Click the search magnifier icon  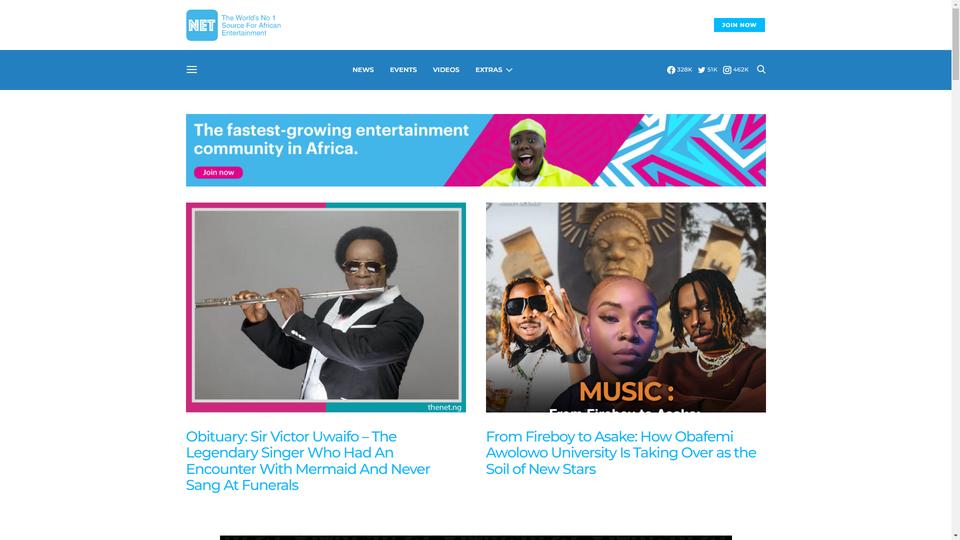click(761, 69)
